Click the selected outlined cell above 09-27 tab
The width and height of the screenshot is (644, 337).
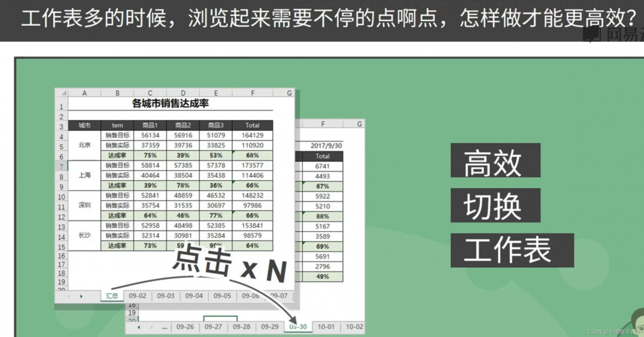click(220, 319)
